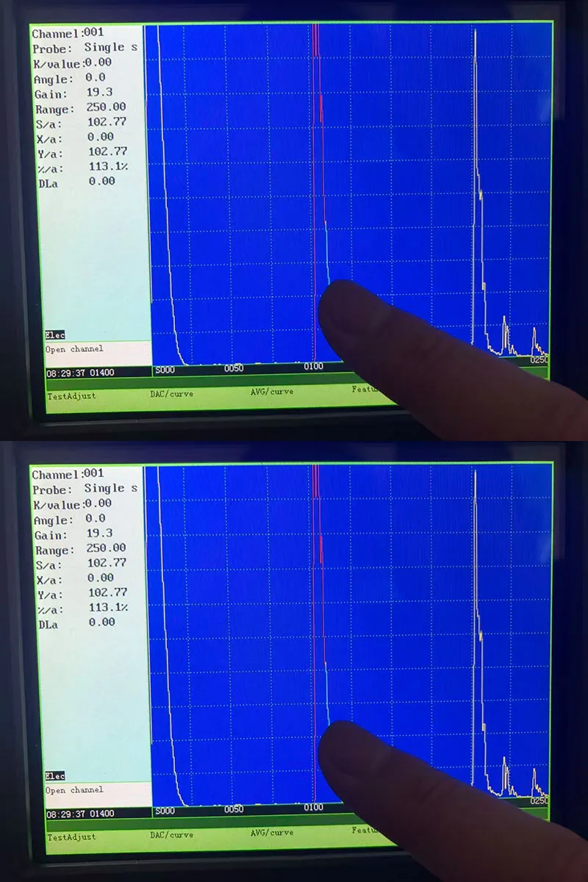Select Range 250.00 row in lower photo
The image size is (588, 882).
tap(80, 550)
